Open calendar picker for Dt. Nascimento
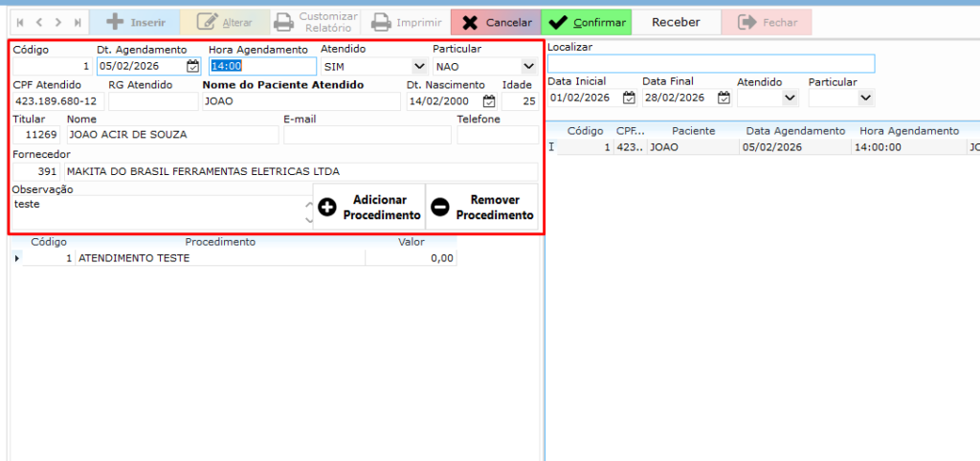 coord(489,100)
